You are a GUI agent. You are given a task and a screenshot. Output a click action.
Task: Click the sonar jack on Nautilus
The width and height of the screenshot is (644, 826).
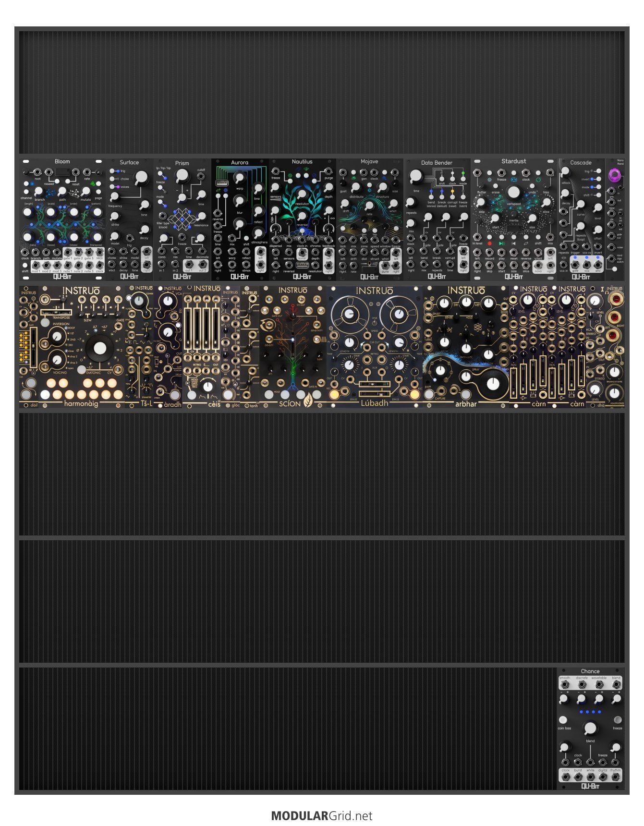[x=302, y=252]
